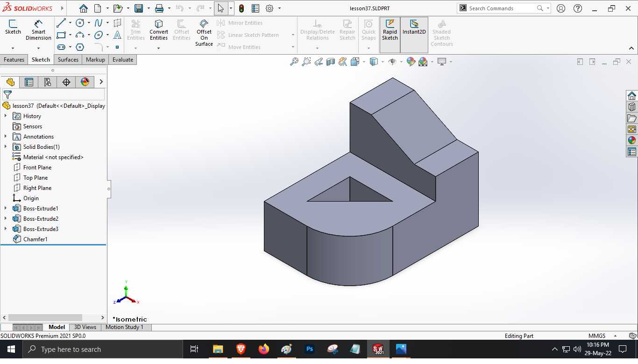Switch to the Features tab
This screenshot has width=638, height=364.
point(14,60)
